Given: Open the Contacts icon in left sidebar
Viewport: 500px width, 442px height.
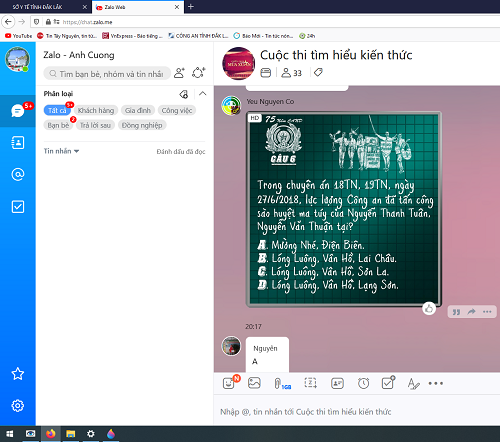Looking at the screenshot, I should tap(18, 143).
